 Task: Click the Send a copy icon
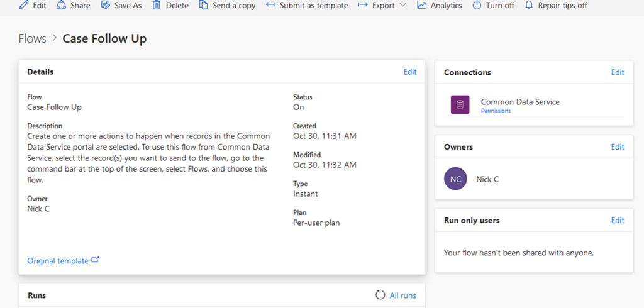[x=204, y=5]
